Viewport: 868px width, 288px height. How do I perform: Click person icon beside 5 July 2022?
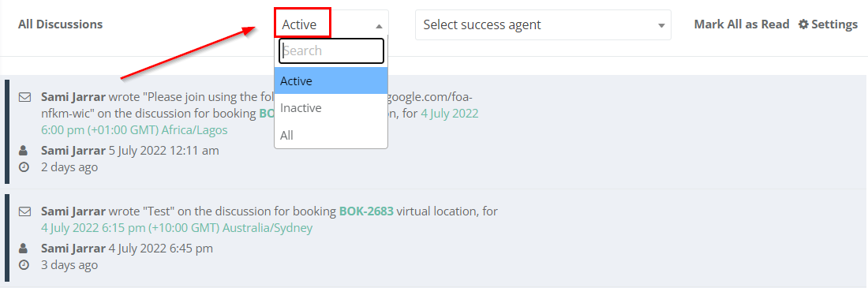(23, 151)
